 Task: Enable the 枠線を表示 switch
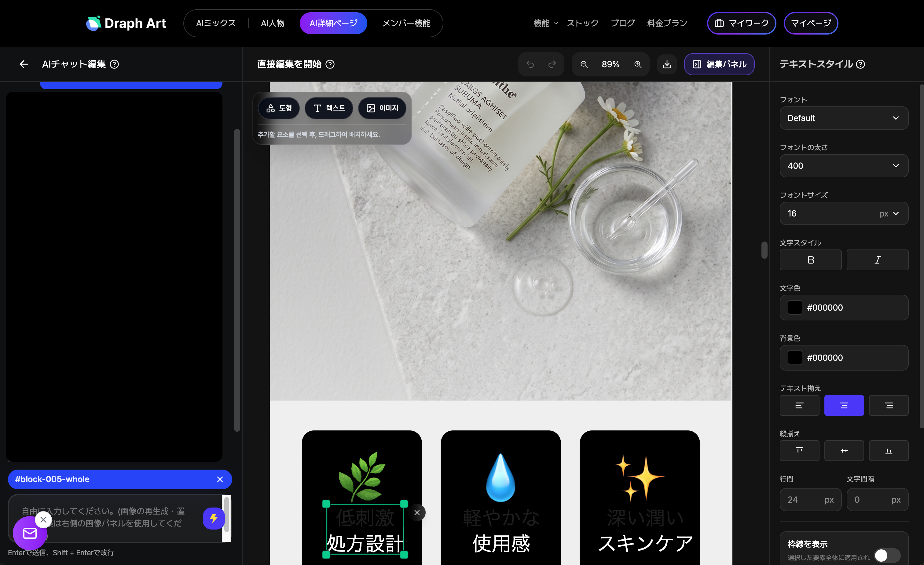tap(887, 555)
